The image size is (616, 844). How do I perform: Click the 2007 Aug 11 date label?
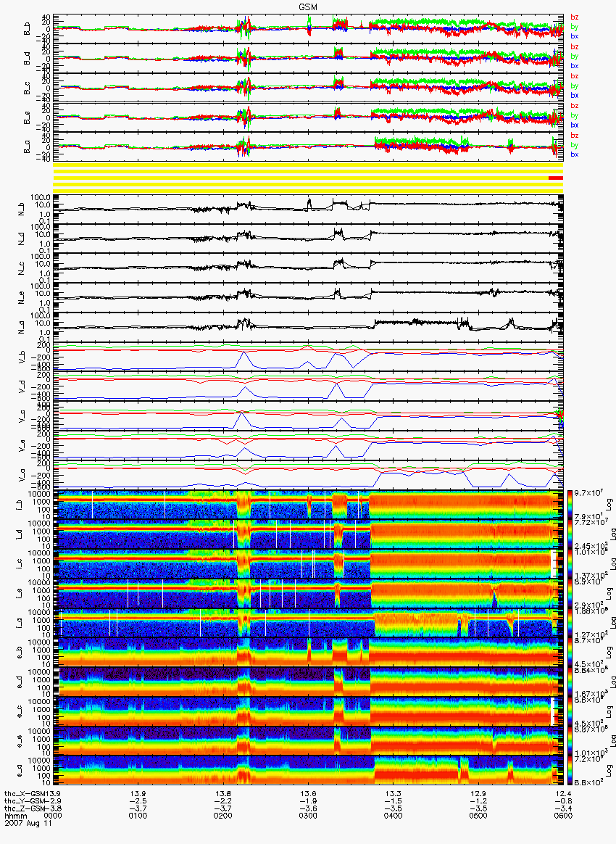28,824
